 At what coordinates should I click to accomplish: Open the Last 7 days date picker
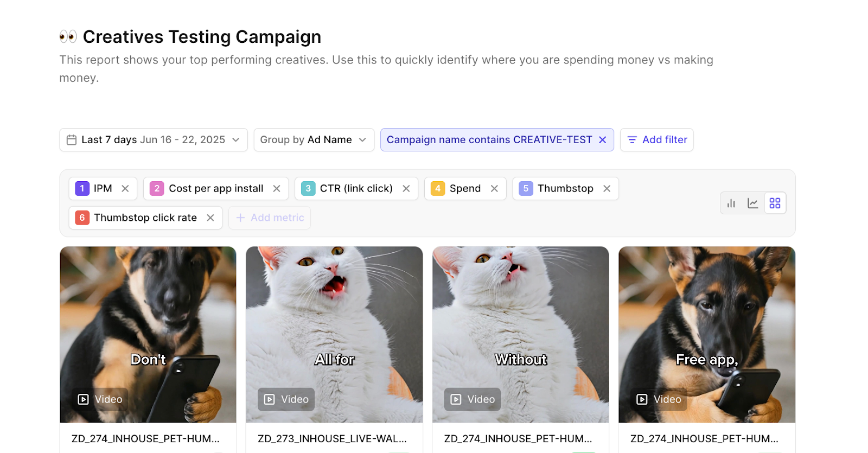tap(153, 140)
